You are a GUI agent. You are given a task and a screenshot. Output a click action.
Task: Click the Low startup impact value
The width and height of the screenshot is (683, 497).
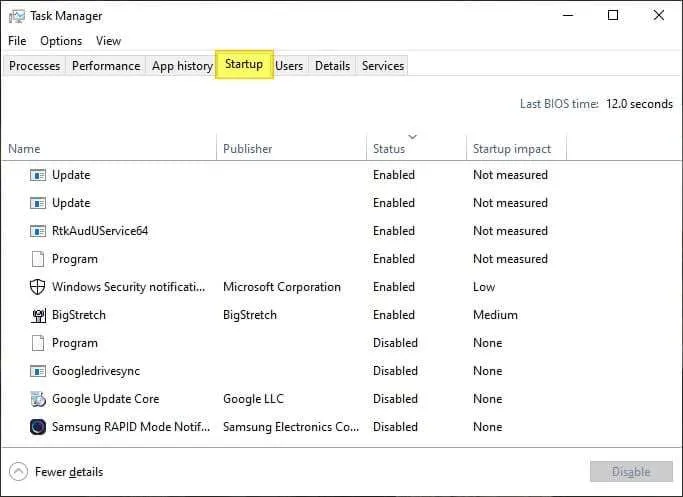pos(484,287)
